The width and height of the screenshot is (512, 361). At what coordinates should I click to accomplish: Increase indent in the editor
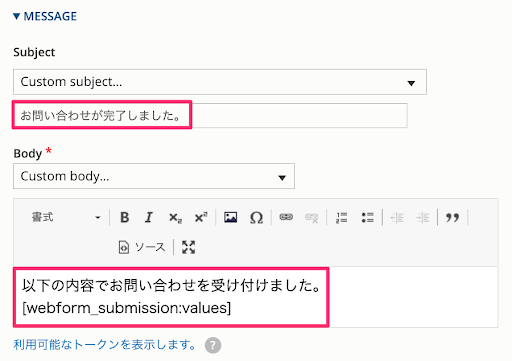tap(423, 218)
